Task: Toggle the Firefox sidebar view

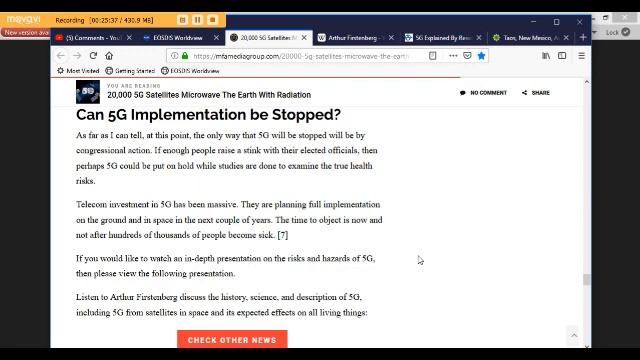Action: [x=562, y=56]
